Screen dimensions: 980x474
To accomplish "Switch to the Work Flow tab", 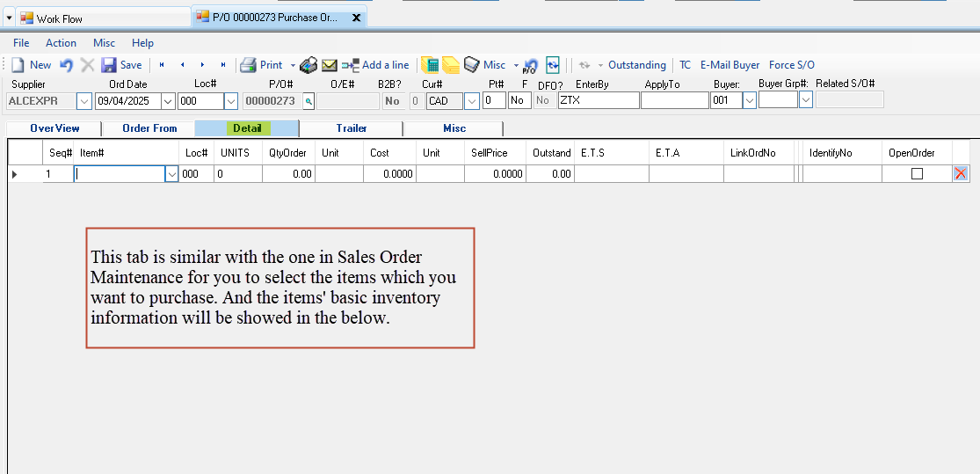I will tap(103, 18).
